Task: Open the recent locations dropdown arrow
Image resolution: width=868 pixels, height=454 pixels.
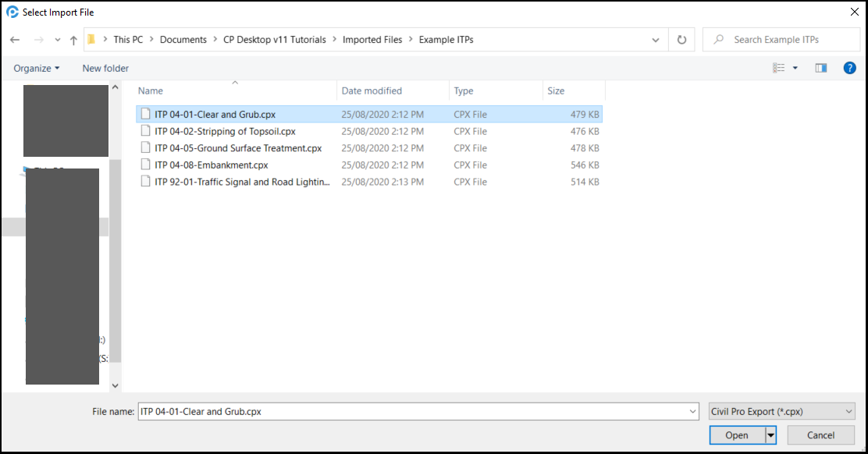Action: click(x=57, y=40)
